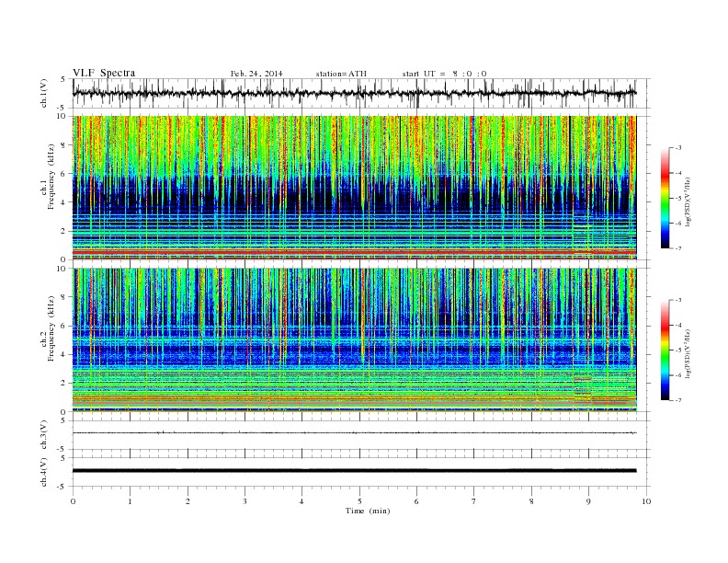Screen dimensions: 728x563
Task: Click the time axis tick label '3'
Action: click(245, 501)
